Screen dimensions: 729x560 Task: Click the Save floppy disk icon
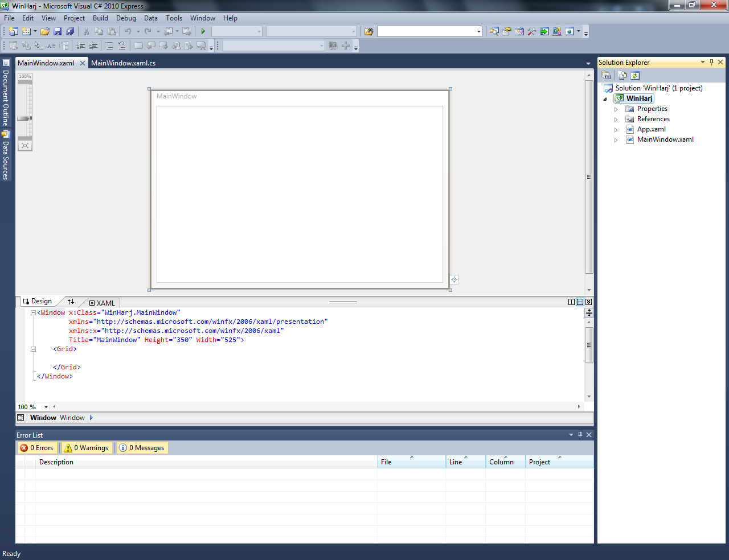tap(58, 31)
